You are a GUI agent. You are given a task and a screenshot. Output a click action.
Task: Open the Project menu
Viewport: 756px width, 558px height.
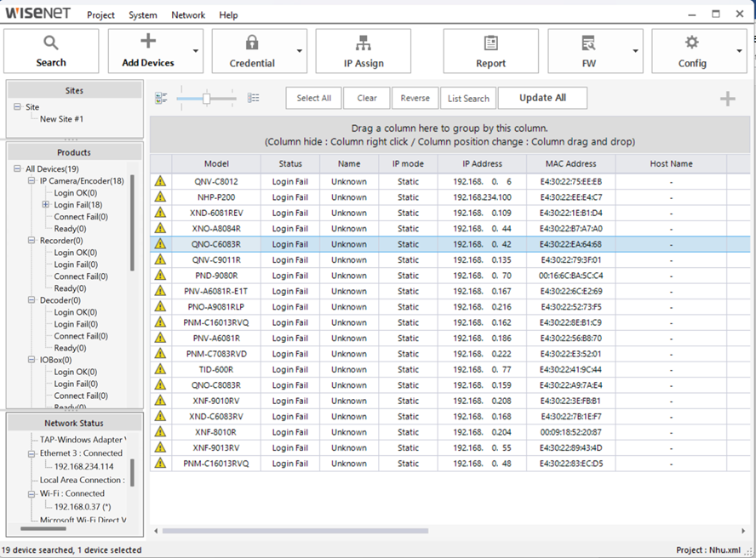pos(100,15)
